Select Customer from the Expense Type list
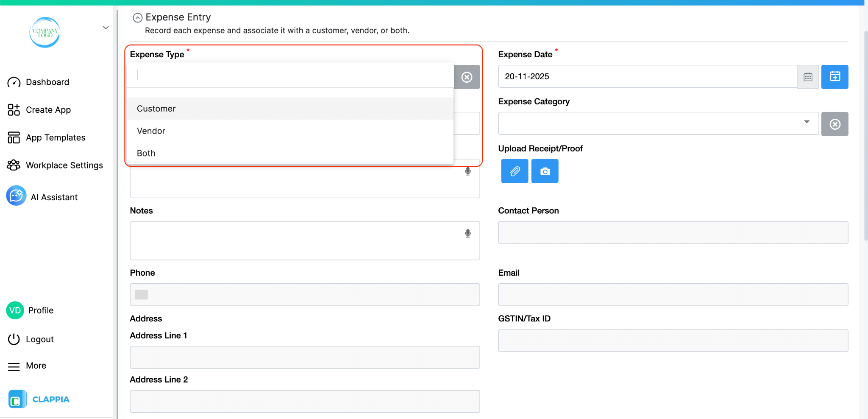 click(x=156, y=109)
